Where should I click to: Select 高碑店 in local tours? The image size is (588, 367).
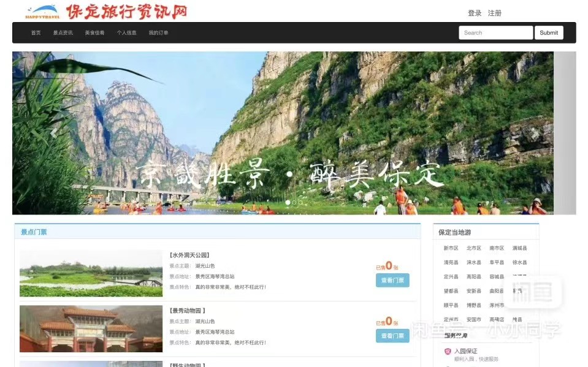(x=497, y=319)
